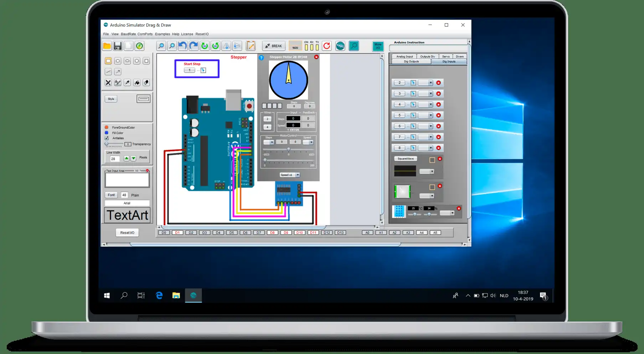Select the arrow line tool

(x=118, y=72)
